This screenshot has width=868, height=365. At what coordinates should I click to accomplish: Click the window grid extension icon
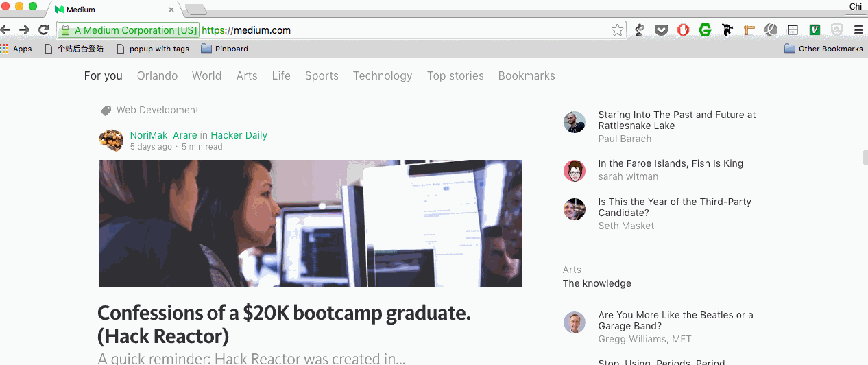click(x=793, y=30)
